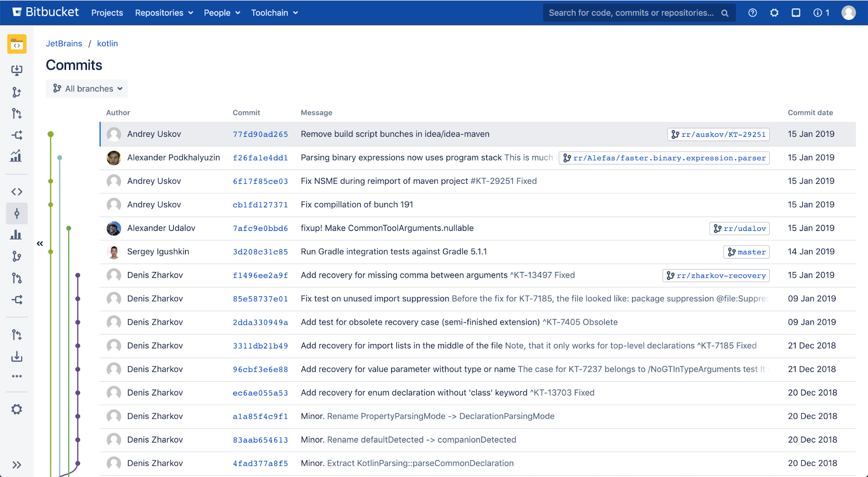Expand the All branches dropdown

87,89
